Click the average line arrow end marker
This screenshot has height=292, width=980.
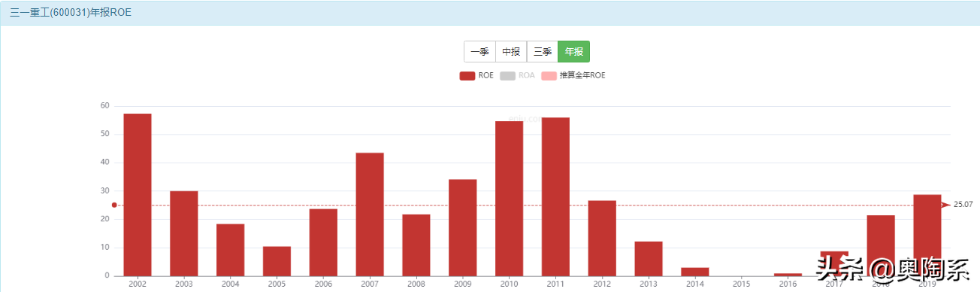pos(946,205)
